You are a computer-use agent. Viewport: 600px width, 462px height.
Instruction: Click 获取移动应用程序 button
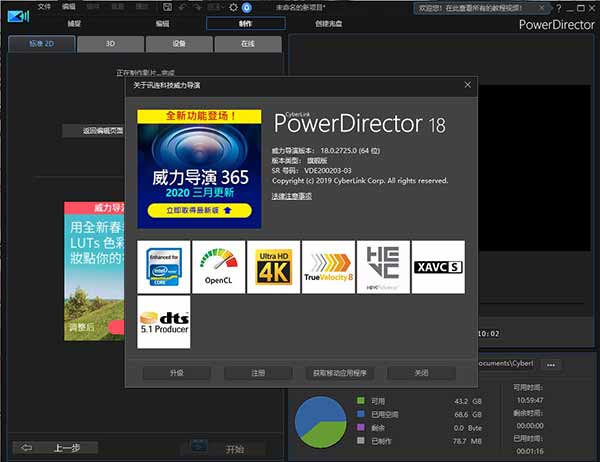pyautogui.click(x=339, y=373)
